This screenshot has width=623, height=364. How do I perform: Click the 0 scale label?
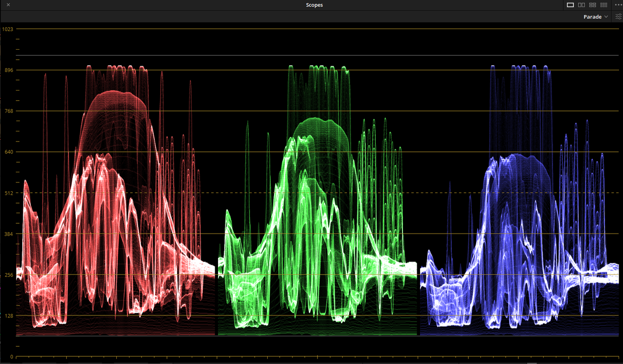click(12, 357)
